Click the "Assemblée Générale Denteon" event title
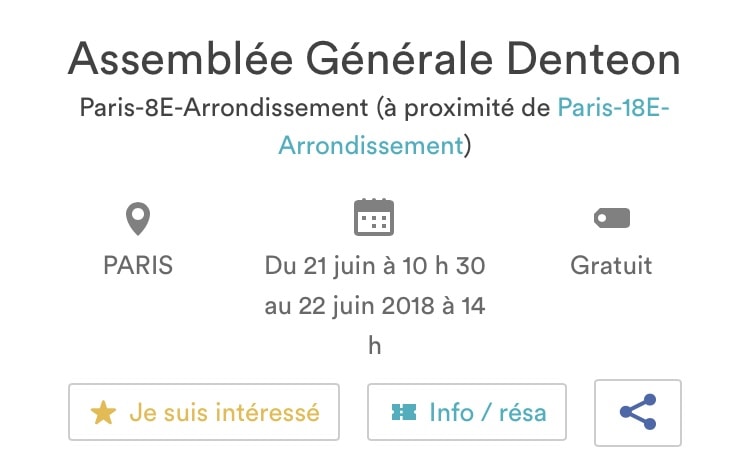750x476 pixels. pos(374,61)
